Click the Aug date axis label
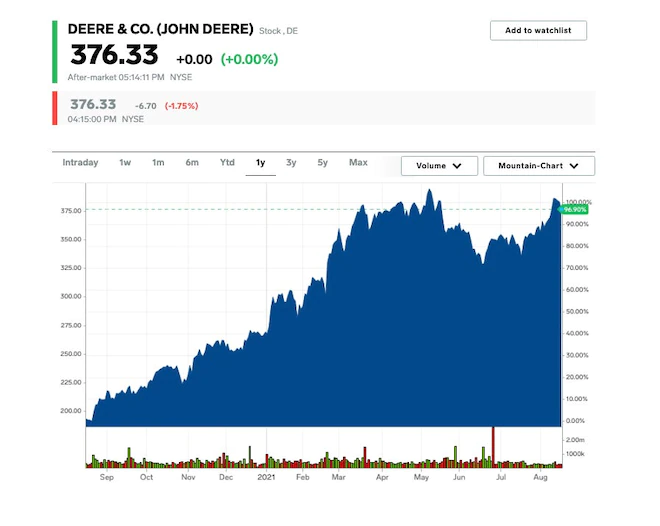Screen dimensions: 660x526 click(540, 477)
